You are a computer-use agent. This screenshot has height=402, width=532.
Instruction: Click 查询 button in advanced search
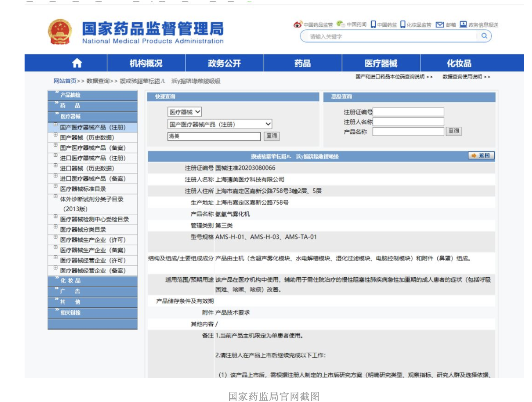click(454, 131)
